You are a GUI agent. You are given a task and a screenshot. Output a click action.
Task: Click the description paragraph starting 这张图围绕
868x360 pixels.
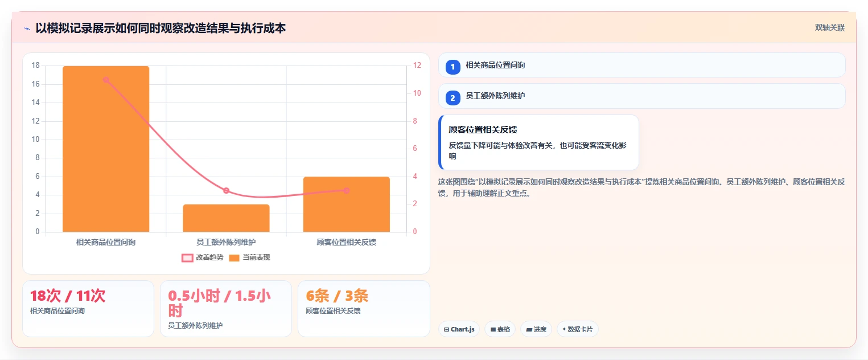(x=641, y=187)
